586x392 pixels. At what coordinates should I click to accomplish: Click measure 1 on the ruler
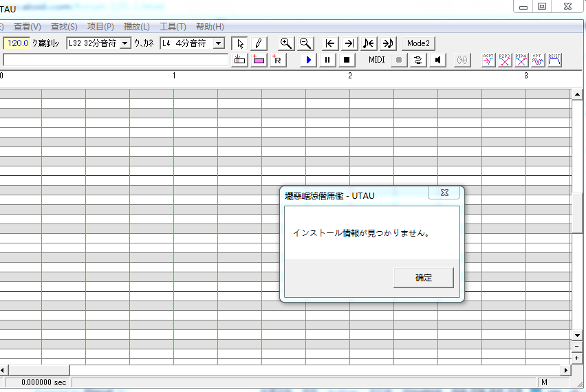174,76
